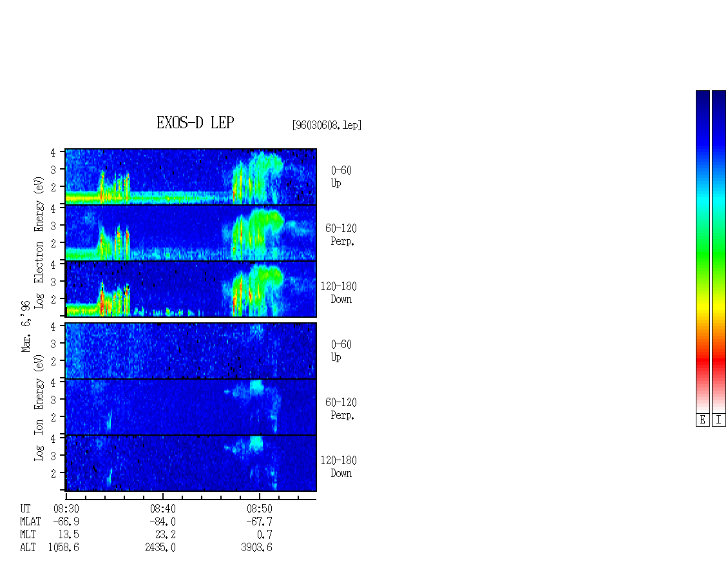728x564 pixels.
Task: Click the ion 120-180 Down pitch angle label
Action: 338,467
